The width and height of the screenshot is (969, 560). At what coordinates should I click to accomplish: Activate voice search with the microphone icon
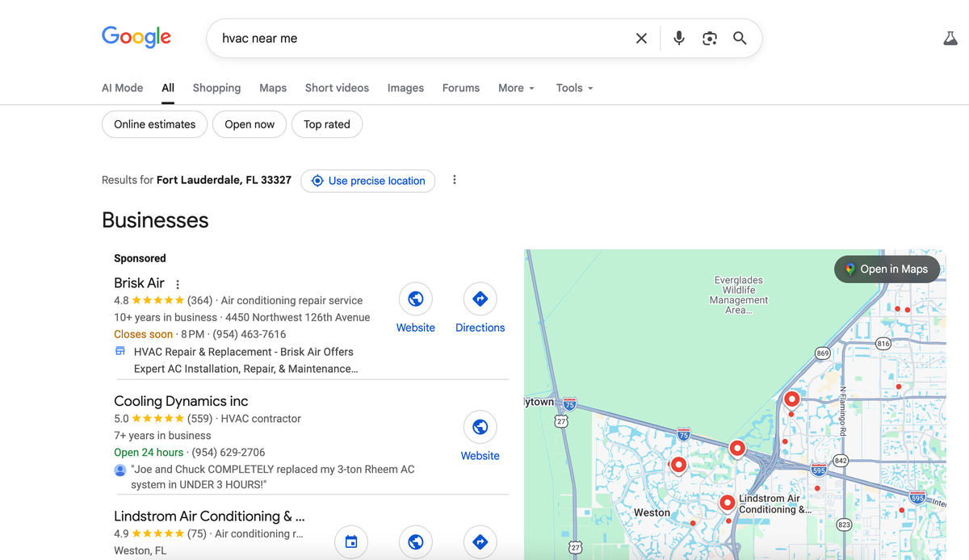pos(678,38)
